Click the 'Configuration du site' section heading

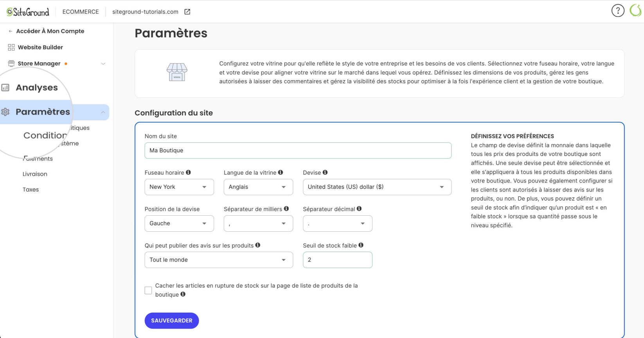(x=174, y=113)
